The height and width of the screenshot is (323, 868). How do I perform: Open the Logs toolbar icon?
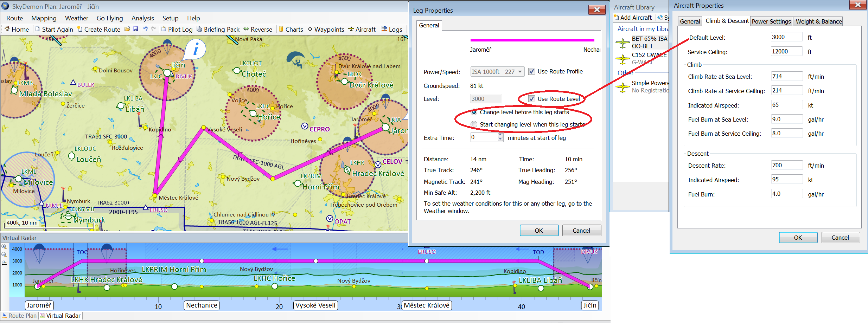point(384,29)
